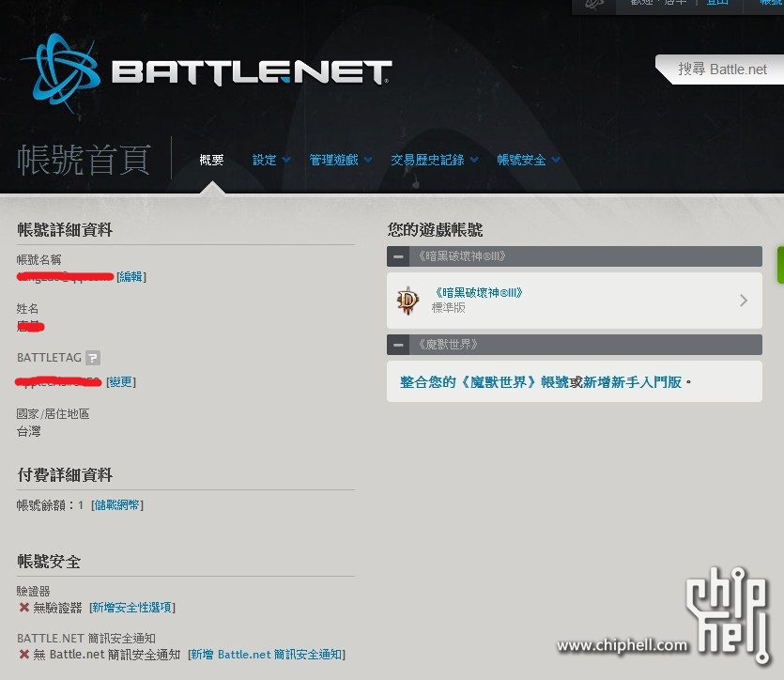Click the 變更 link for BattleTag
Screen dimensions: 784x680
[121, 382]
